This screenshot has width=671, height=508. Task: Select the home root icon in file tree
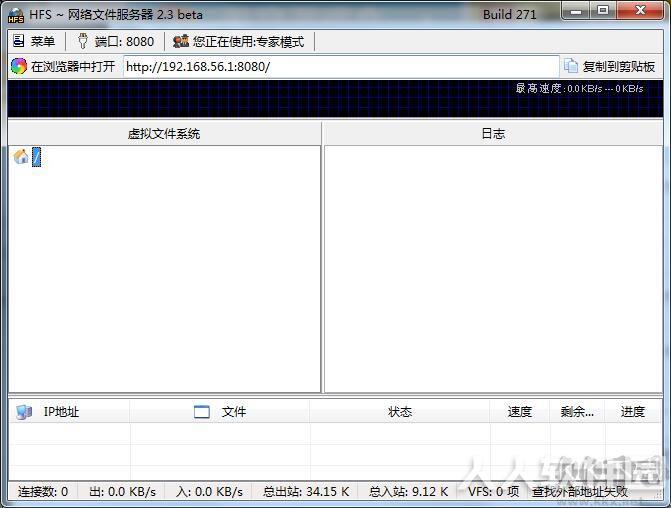[21, 157]
